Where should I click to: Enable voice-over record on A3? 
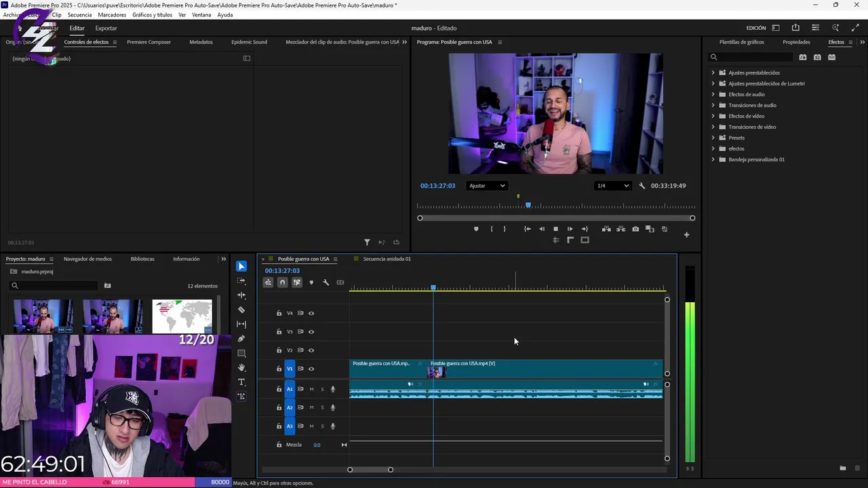[332, 426]
